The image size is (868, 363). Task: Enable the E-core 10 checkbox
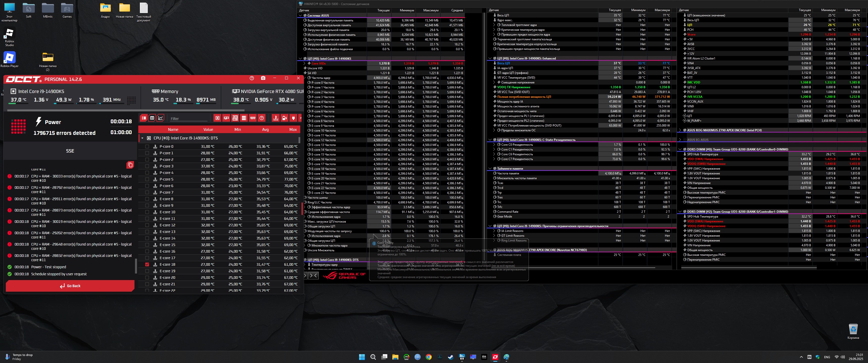tap(147, 212)
